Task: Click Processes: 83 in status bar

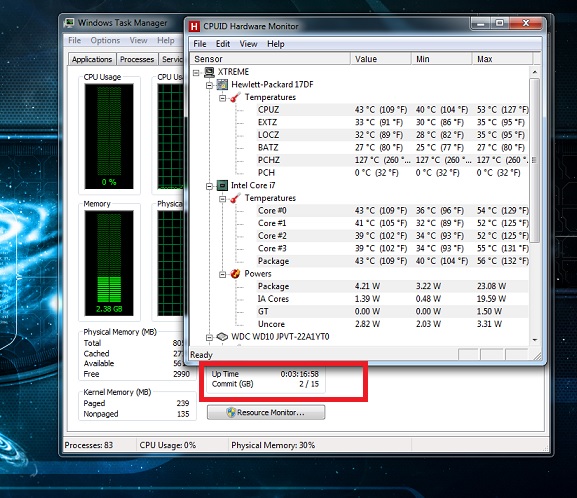Action: pos(89,445)
